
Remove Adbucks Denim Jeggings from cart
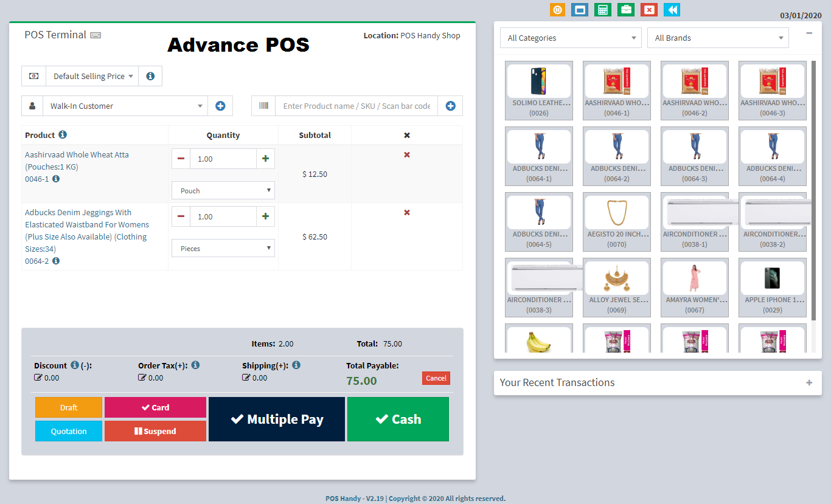point(406,212)
